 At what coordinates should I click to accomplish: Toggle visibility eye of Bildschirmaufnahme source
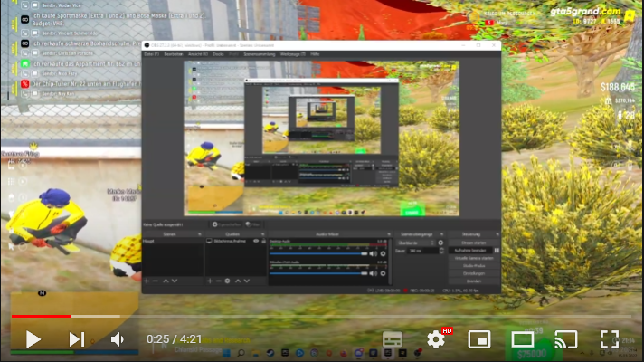click(x=256, y=242)
